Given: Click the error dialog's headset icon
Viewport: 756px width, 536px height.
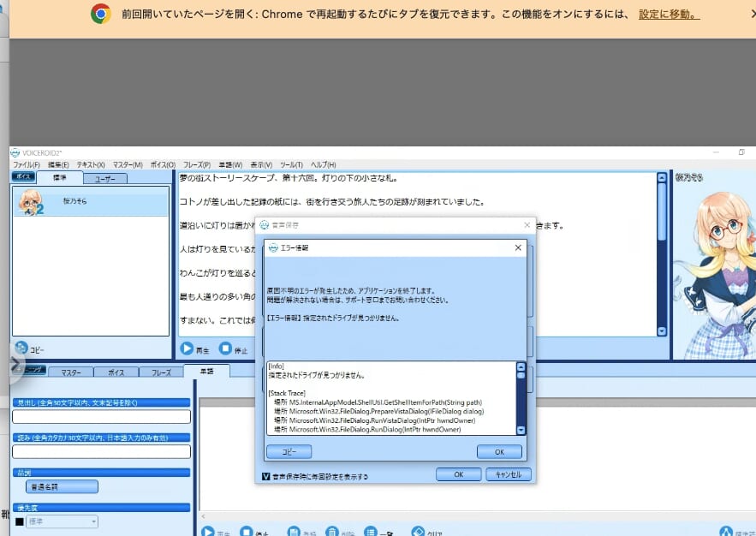Looking at the screenshot, I should pyautogui.click(x=273, y=247).
